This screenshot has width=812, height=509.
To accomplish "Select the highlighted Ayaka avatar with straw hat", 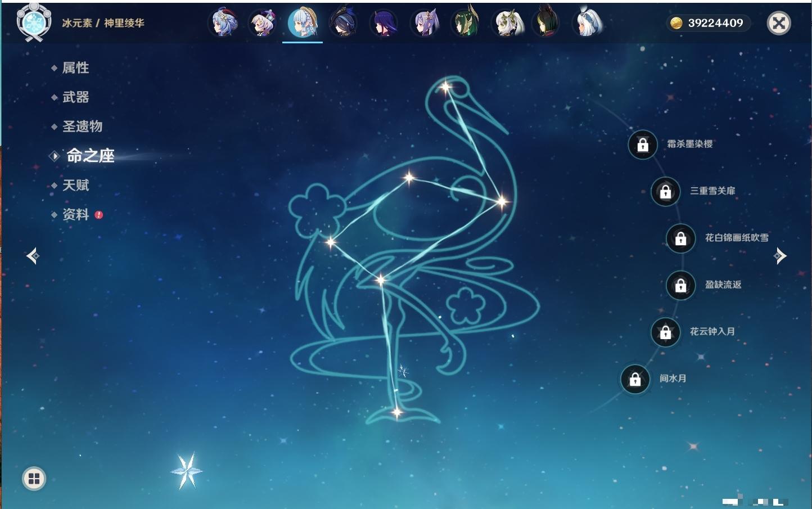I will (x=303, y=23).
